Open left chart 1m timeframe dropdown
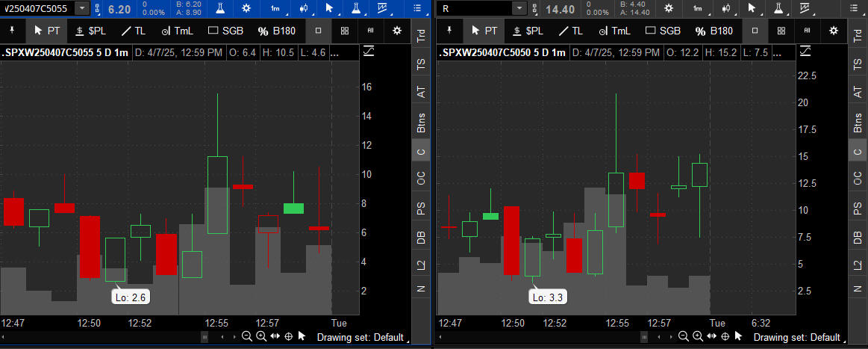Image resolution: width=868 pixels, height=349 pixels. (275, 8)
